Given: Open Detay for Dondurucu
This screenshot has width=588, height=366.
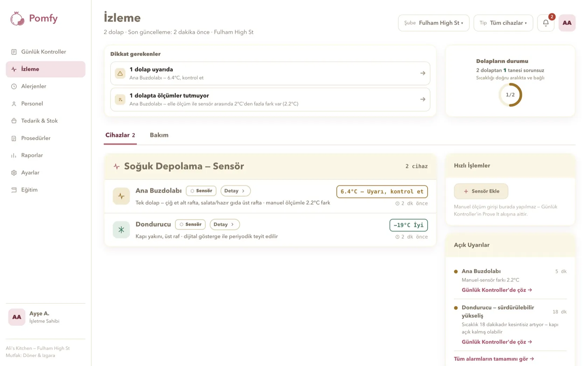Looking at the screenshot, I should [x=225, y=225].
